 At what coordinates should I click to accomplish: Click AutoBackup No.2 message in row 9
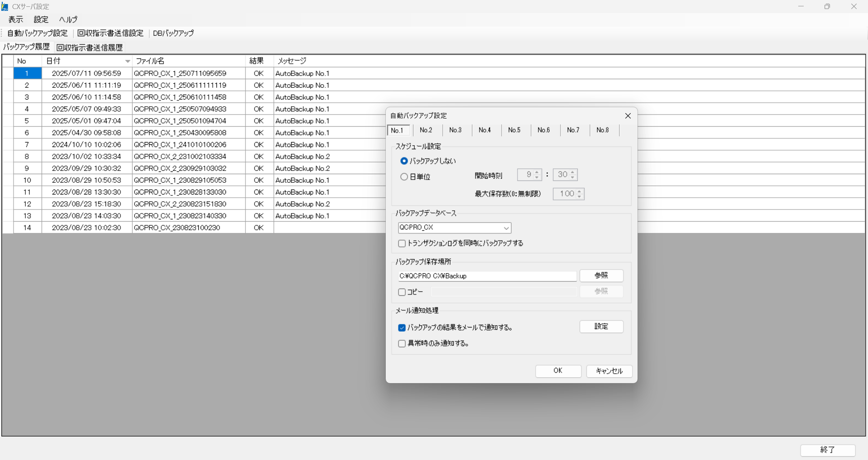[x=302, y=168]
